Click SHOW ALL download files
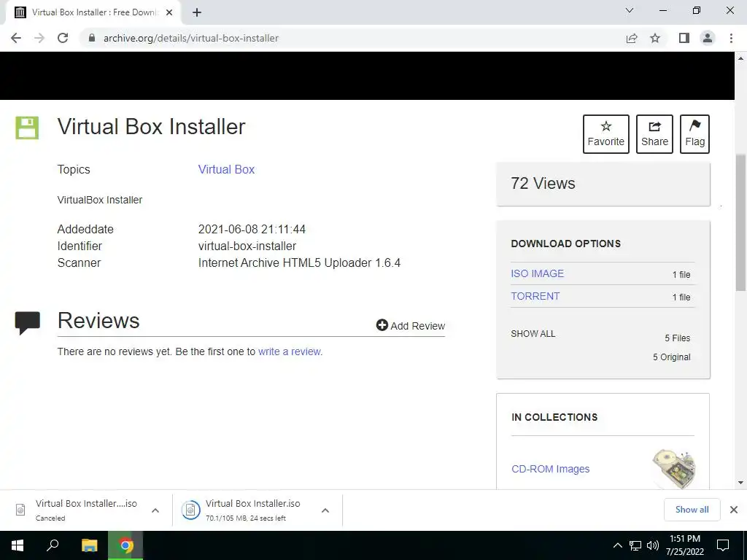 tap(533, 334)
